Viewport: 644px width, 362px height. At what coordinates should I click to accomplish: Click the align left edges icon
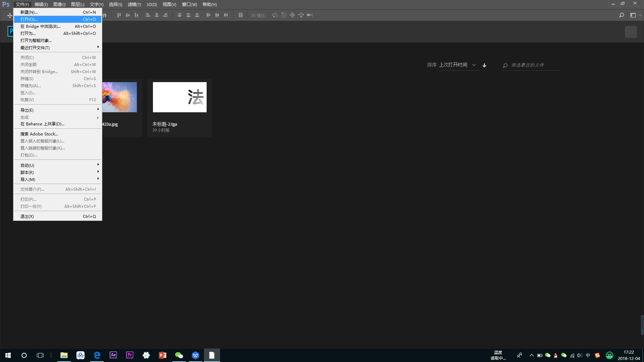pos(148,15)
